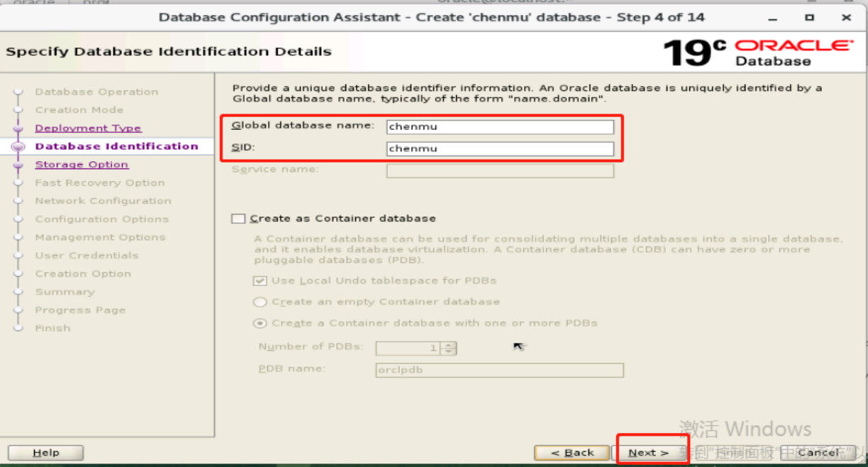Screen dimensions: 868x467
Task: Click the Back button
Action: click(x=572, y=453)
